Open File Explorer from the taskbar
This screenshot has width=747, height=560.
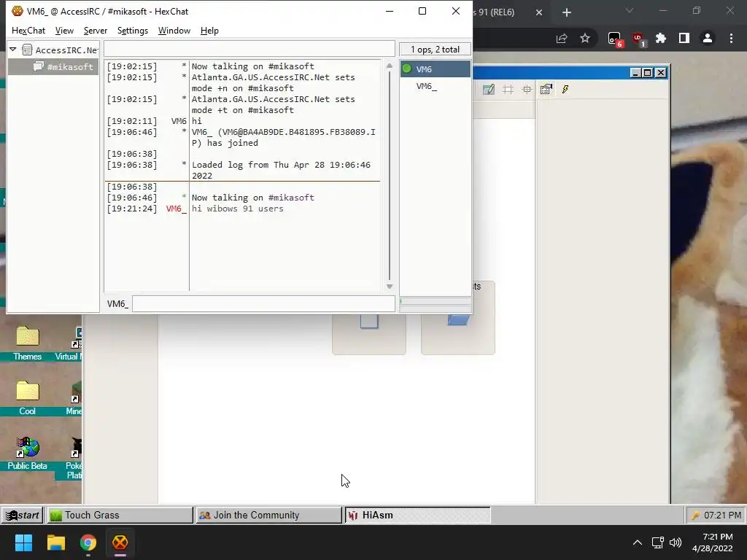coord(55,542)
